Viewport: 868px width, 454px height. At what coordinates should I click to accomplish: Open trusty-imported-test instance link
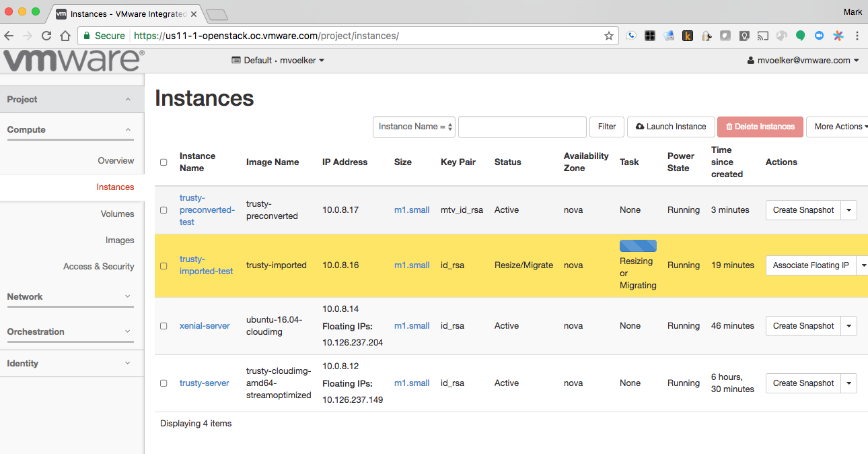[207, 265]
